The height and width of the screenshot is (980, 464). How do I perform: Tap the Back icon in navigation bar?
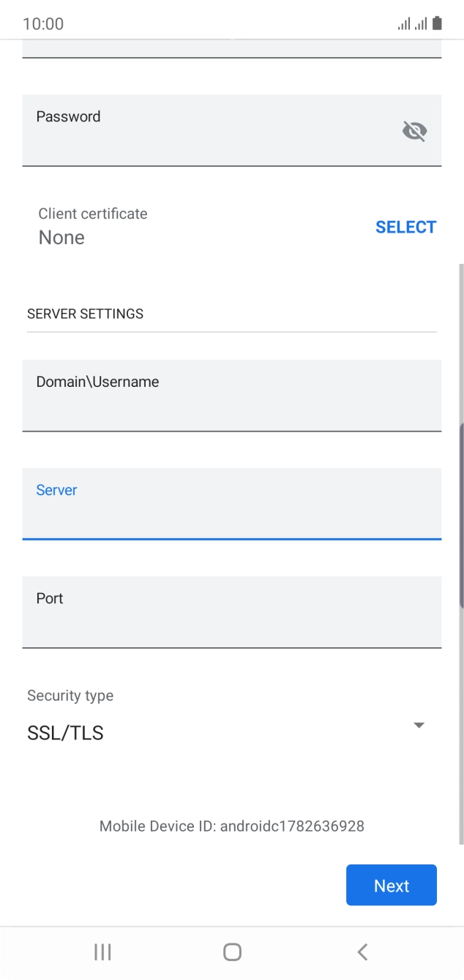pyautogui.click(x=362, y=951)
